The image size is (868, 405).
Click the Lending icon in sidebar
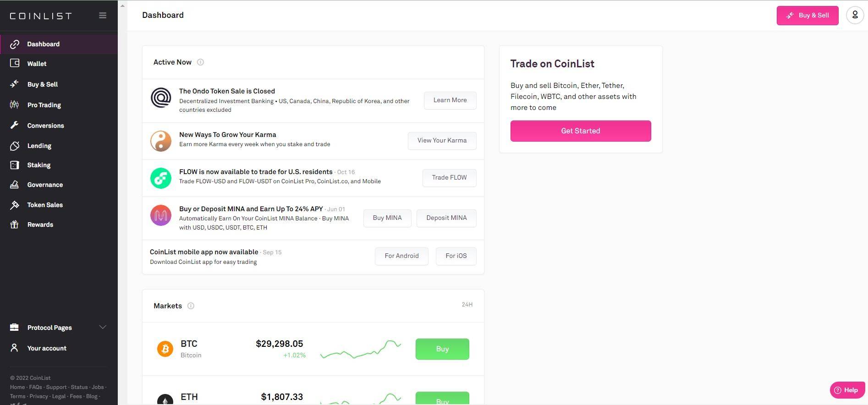click(x=15, y=146)
